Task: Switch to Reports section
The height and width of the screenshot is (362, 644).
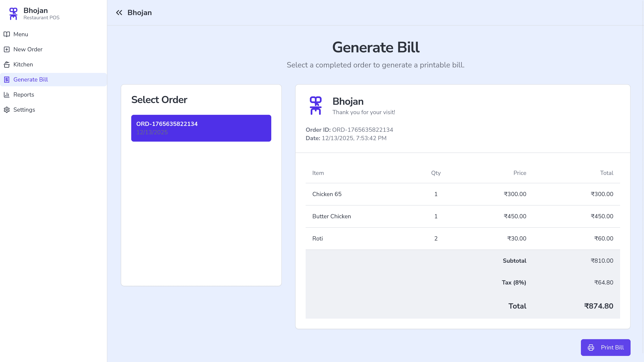Action: click(23, 95)
